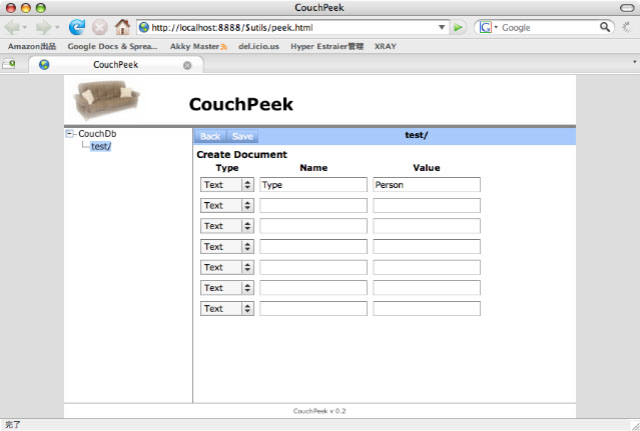Screen dimensions: 640x431
Task: Open the Type dropdown in the Person row
Action: click(x=227, y=184)
